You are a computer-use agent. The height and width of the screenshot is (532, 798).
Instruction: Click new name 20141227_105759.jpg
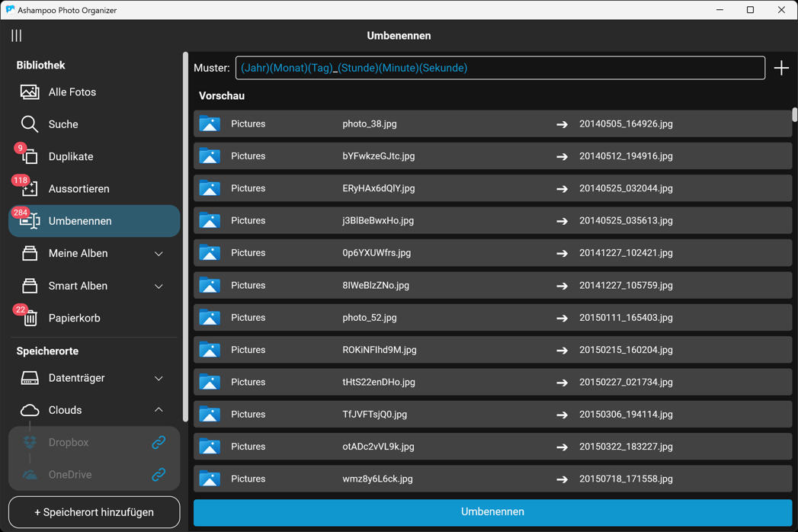tap(626, 285)
